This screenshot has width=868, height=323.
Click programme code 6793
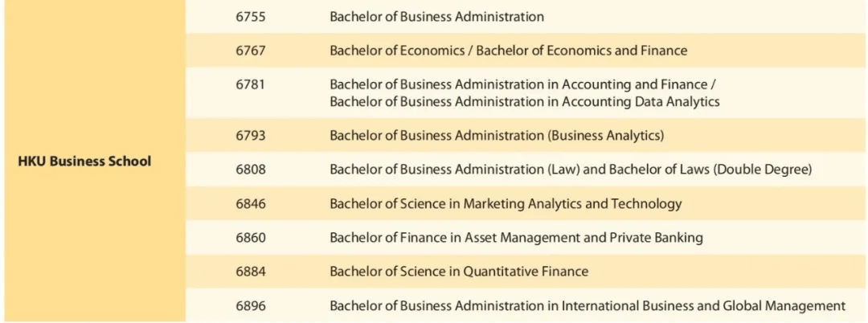tap(251, 136)
